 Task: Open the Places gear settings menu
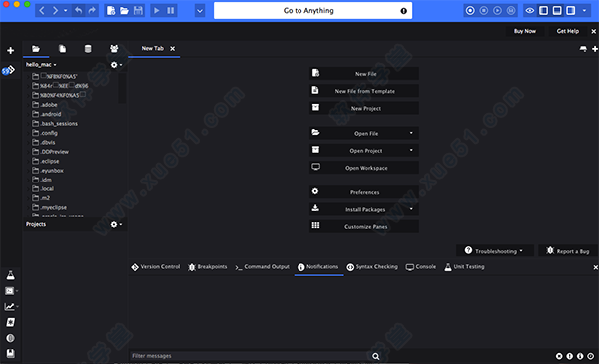(116, 65)
